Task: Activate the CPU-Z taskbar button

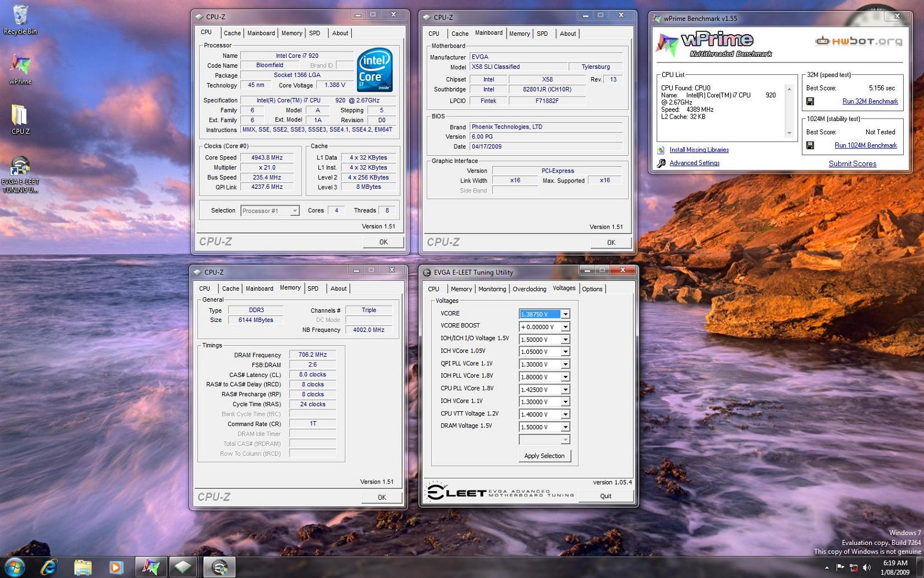Action: coord(184,567)
